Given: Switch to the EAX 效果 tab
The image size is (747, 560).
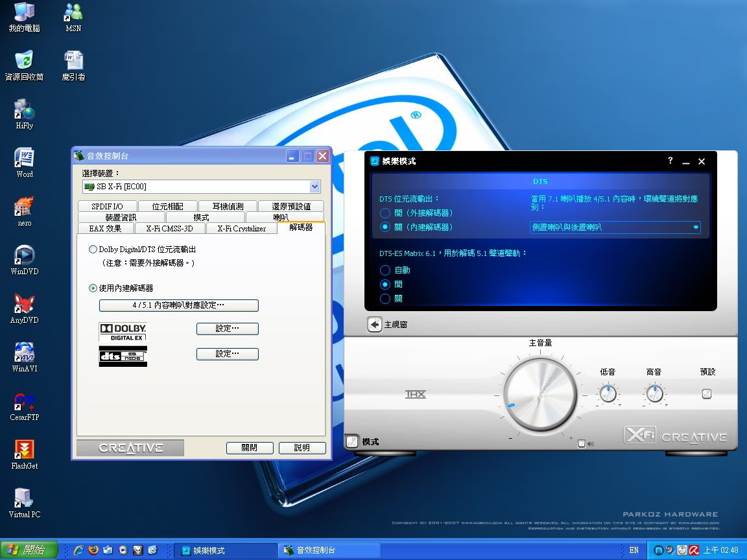Looking at the screenshot, I should click(105, 228).
